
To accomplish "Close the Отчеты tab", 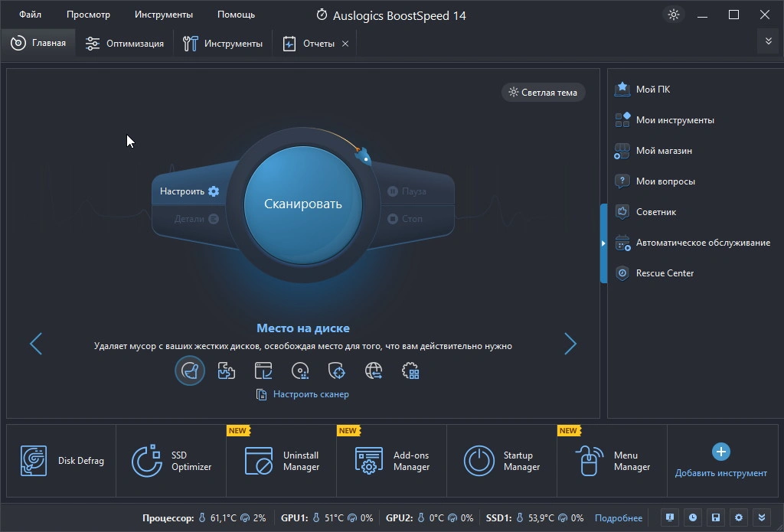I will pos(345,44).
